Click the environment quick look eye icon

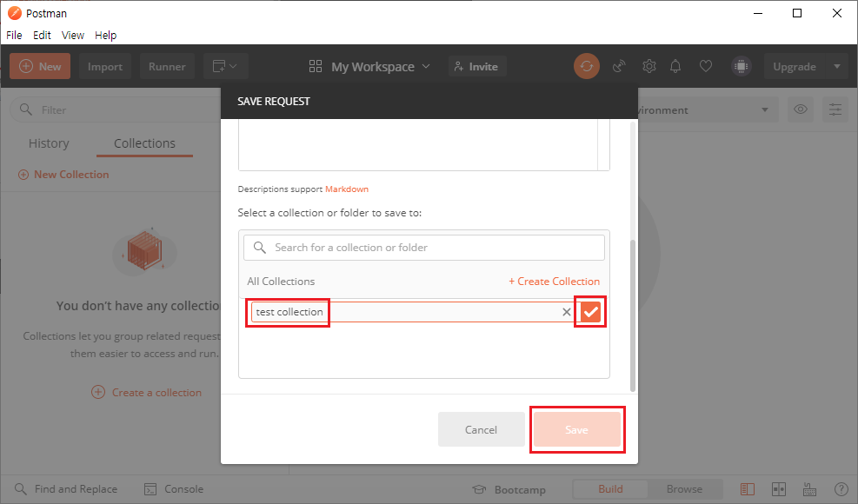pyautogui.click(x=801, y=109)
